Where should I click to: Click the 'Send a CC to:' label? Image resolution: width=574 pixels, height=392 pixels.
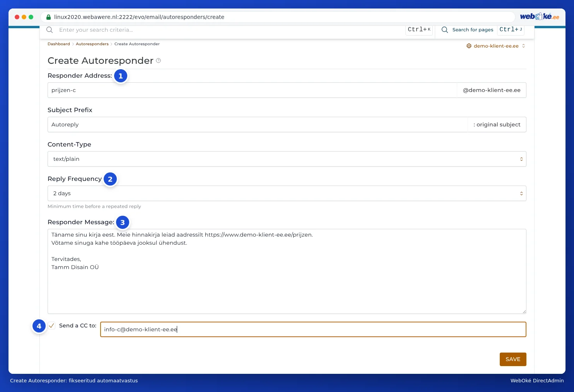[78, 326]
